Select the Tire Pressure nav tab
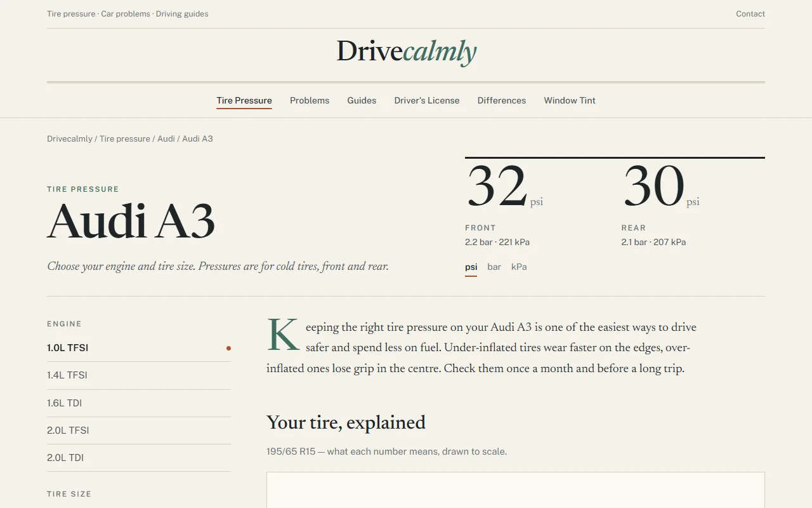The width and height of the screenshot is (812, 508). (x=244, y=100)
